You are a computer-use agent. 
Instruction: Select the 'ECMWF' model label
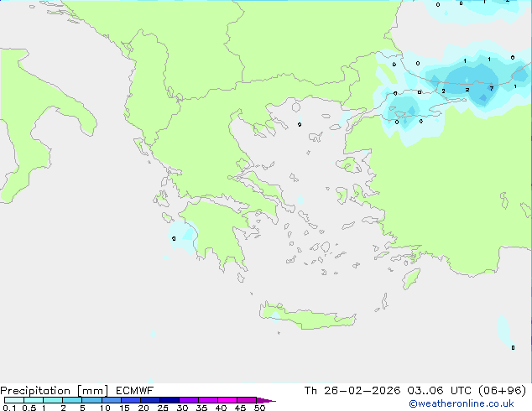[x=135, y=391]
